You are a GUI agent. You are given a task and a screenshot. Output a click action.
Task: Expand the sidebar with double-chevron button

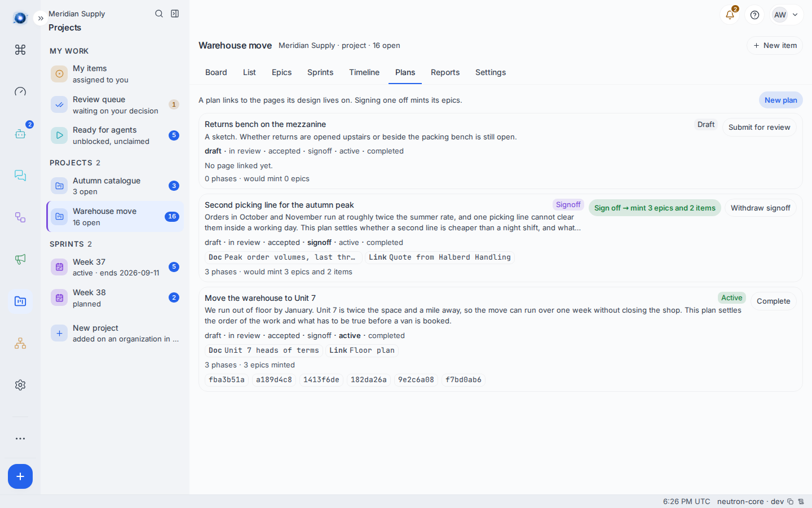coord(41,18)
